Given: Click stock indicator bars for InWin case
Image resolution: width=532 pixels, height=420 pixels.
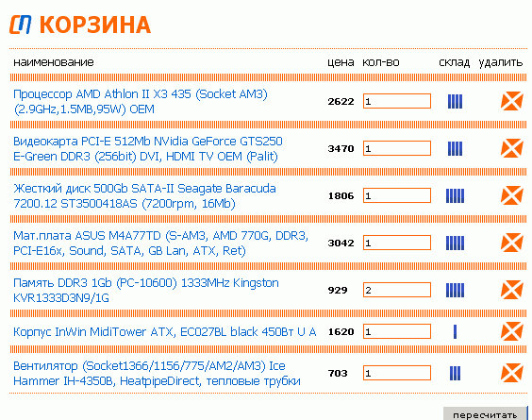Looking at the screenshot, I should (455, 331).
